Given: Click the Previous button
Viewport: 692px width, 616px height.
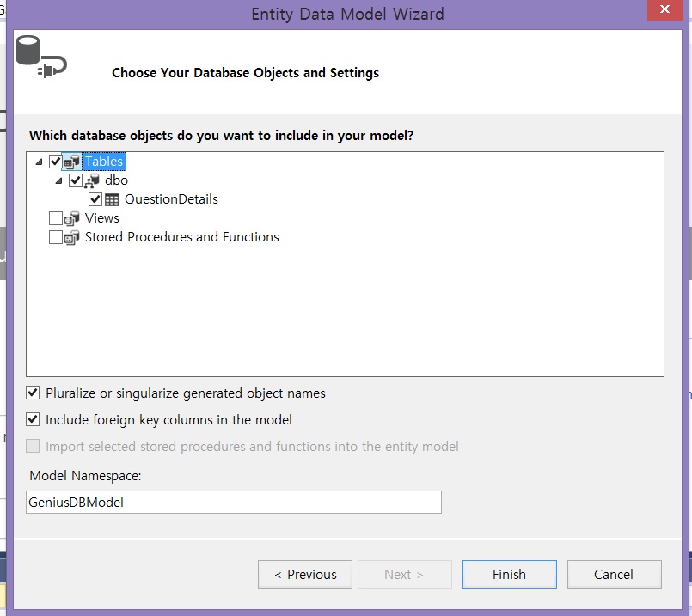Looking at the screenshot, I should [304, 575].
